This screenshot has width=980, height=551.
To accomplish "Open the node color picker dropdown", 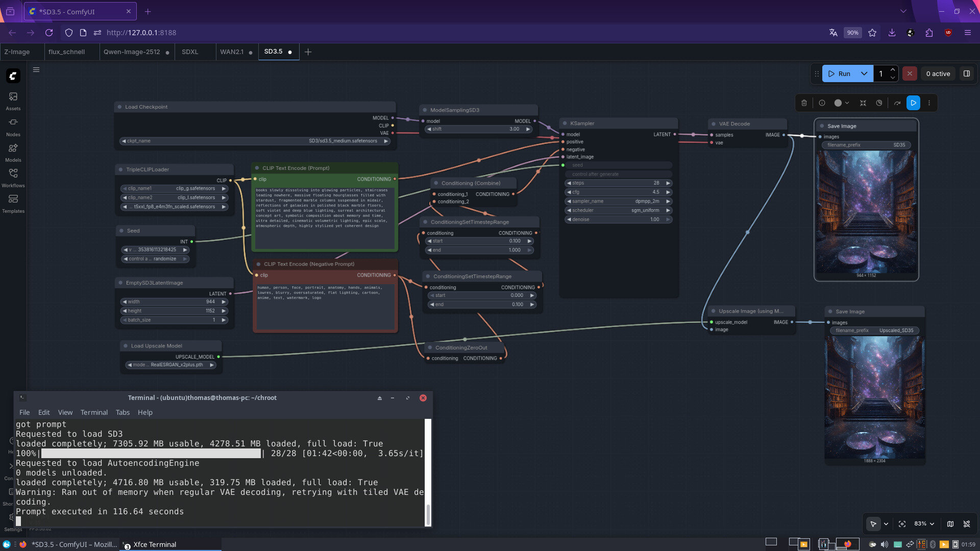I will point(841,103).
